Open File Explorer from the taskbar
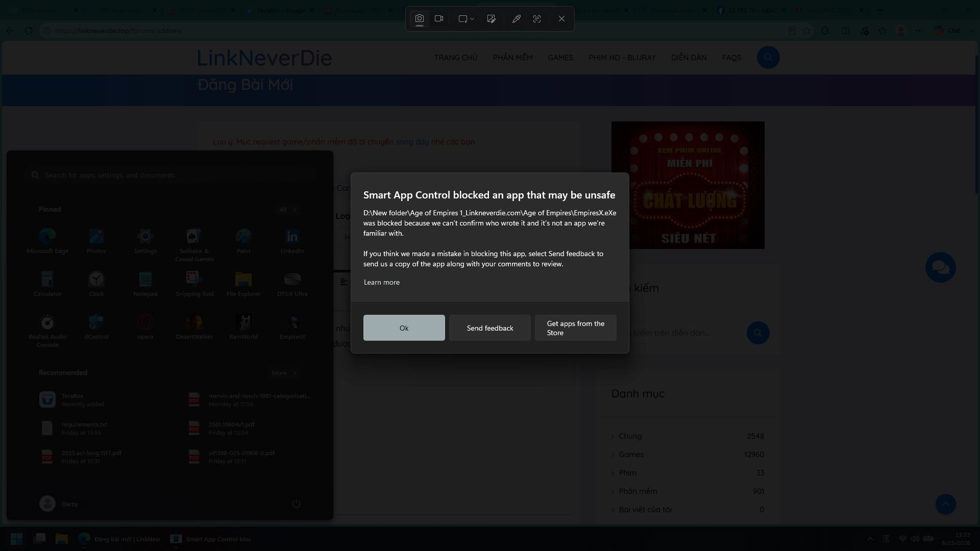Viewport: 980px width, 551px height. pyautogui.click(x=62, y=539)
